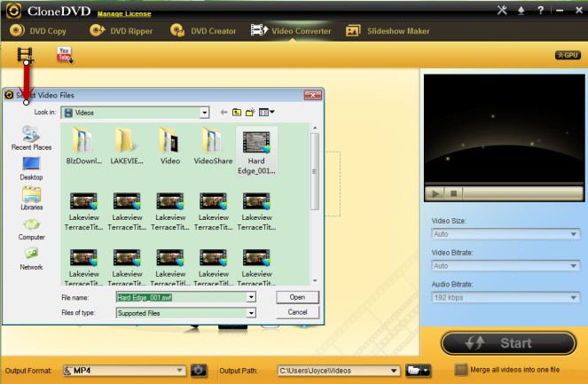Create a new folder in the dialog
The image size is (588, 384).
point(250,112)
